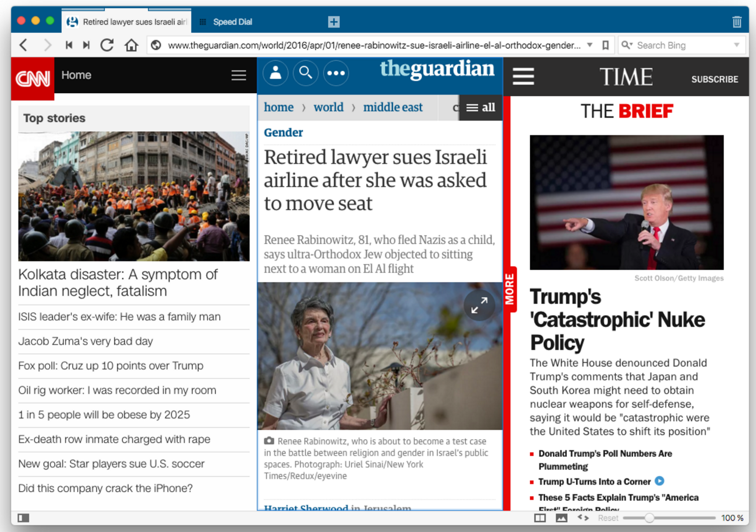
Task: Expand the Renee Rabinowitz photo to fullscreen
Action: click(479, 305)
